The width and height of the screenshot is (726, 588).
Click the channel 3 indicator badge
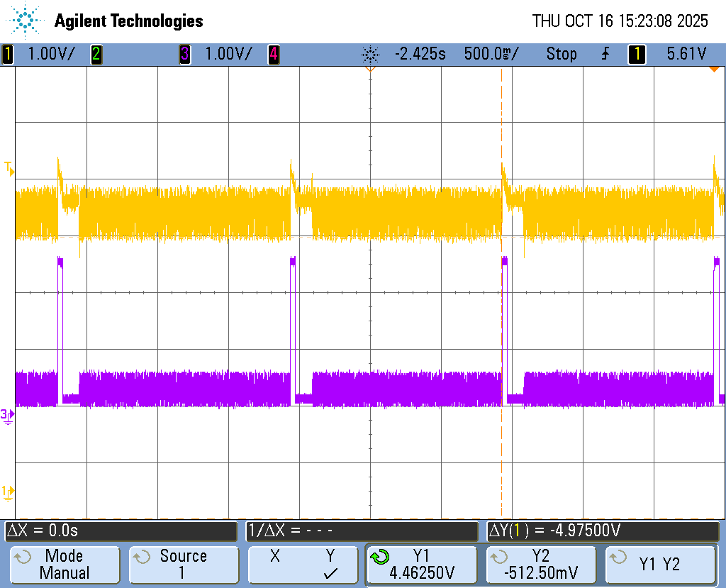185,54
